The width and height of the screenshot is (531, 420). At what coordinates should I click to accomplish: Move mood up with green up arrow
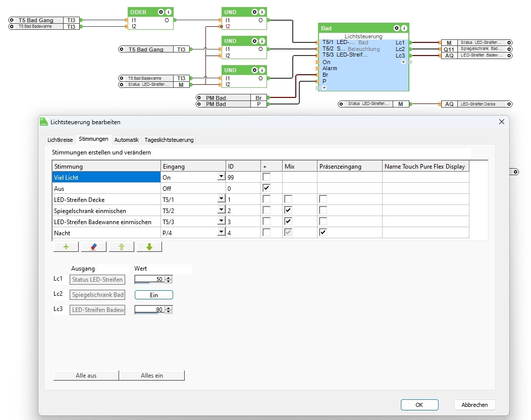[x=121, y=247]
